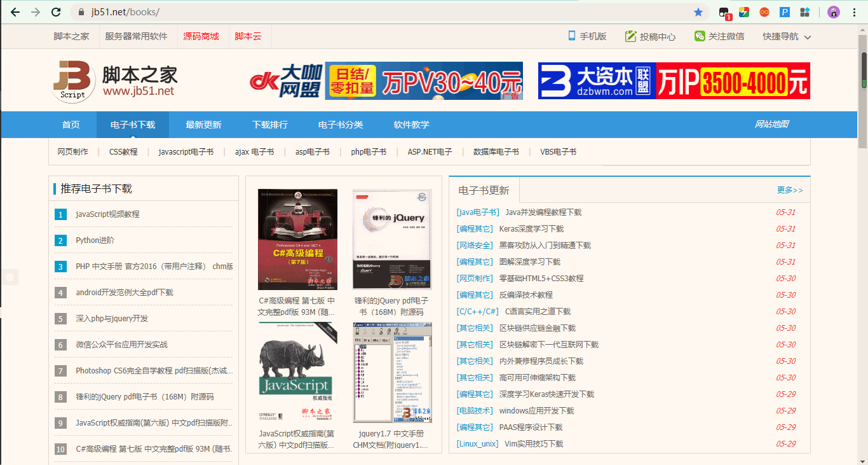Open javascript电子书 category link
The height and width of the screenshot is (465, 868).
click(x=186, y=152)
